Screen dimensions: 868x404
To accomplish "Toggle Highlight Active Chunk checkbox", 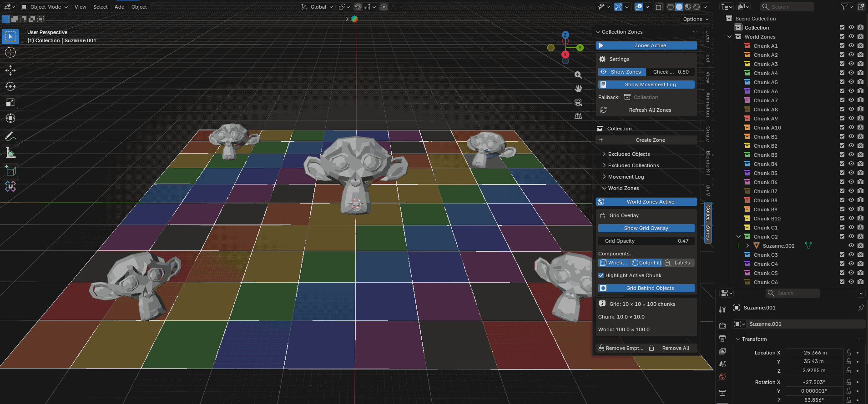I will 601,275.
